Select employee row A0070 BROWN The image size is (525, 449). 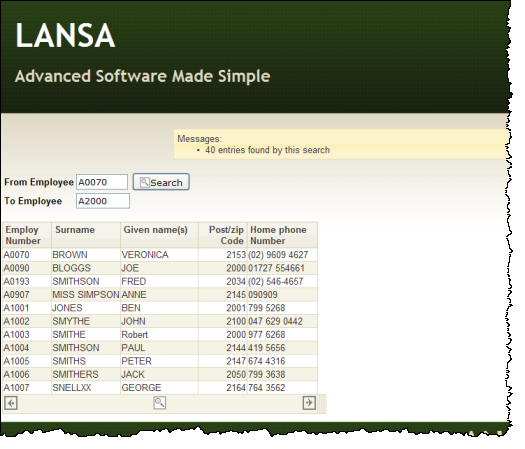pyautogui.click(x=160, y=255)
